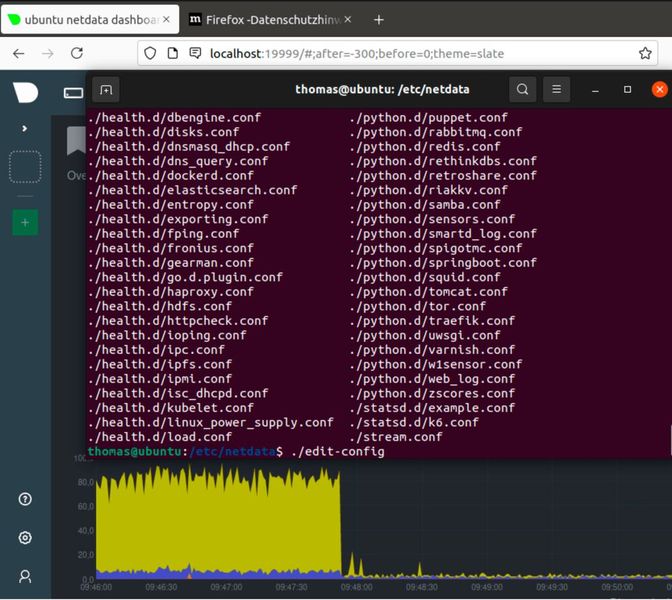Viewport: 672px width, 600px height.
Task: Close the ubuntu netdata dashboard tab
Action: [x=166, y=19]
